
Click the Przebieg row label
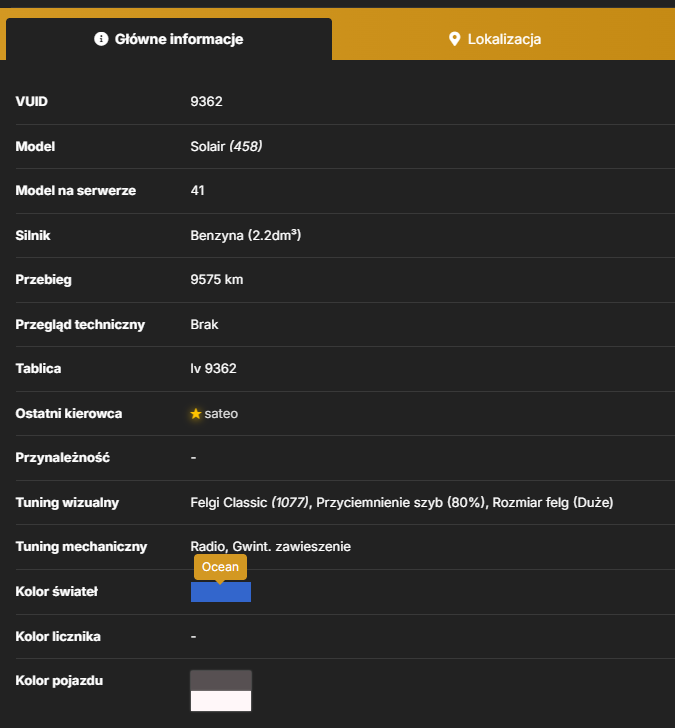[x=44, y=280]
